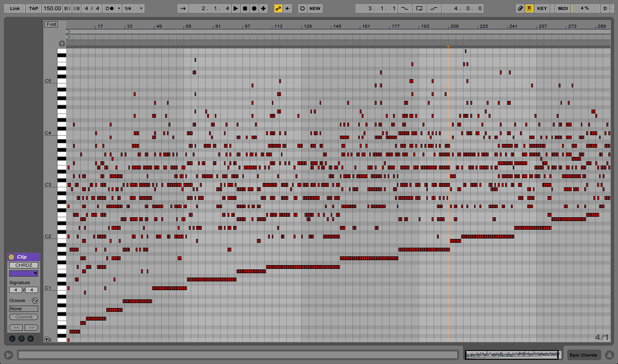Click loop length 4.0.0 field
Image resolution: width=618 pixels, height=364 pixels.
pos(463,8)
